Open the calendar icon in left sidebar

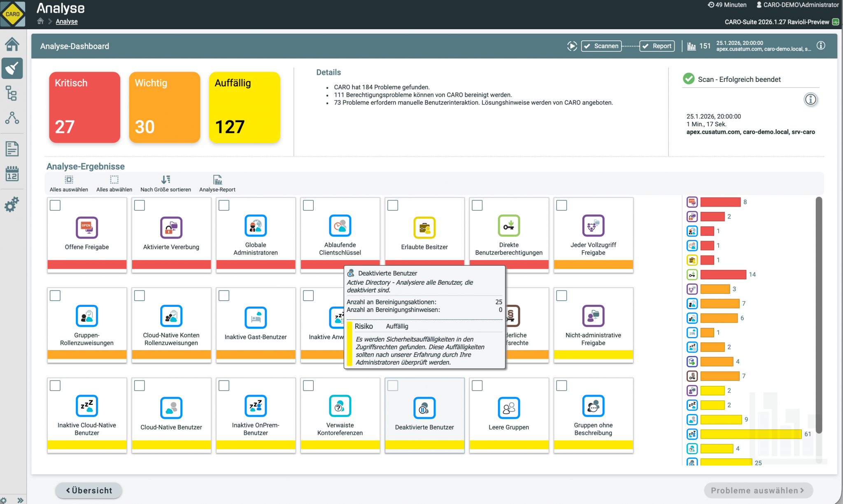12,174
